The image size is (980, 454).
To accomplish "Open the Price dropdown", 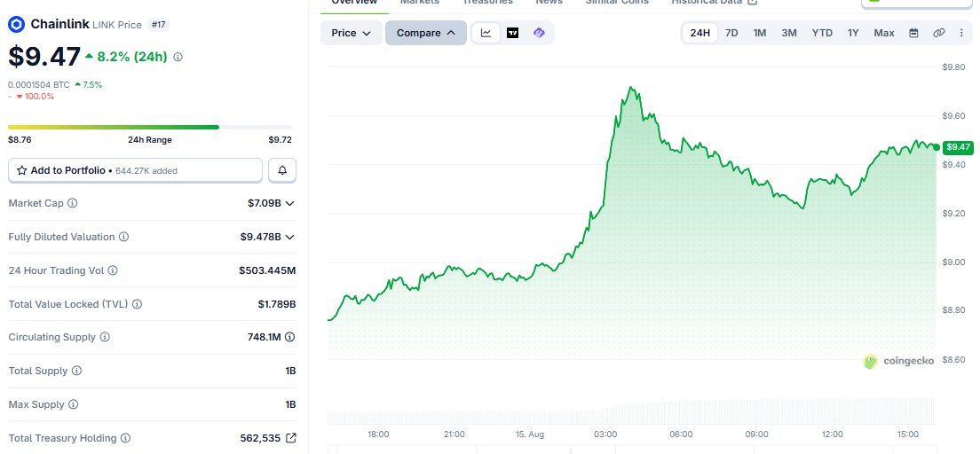I will 352,33.
